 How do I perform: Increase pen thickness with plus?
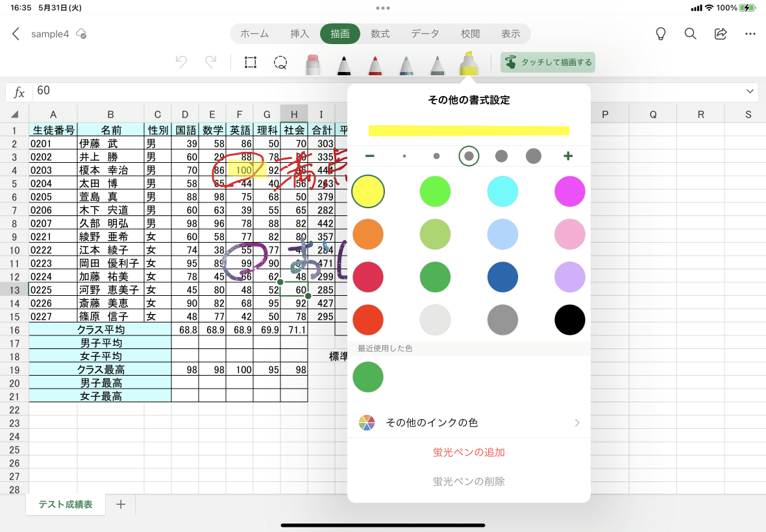tap(567, 156)
